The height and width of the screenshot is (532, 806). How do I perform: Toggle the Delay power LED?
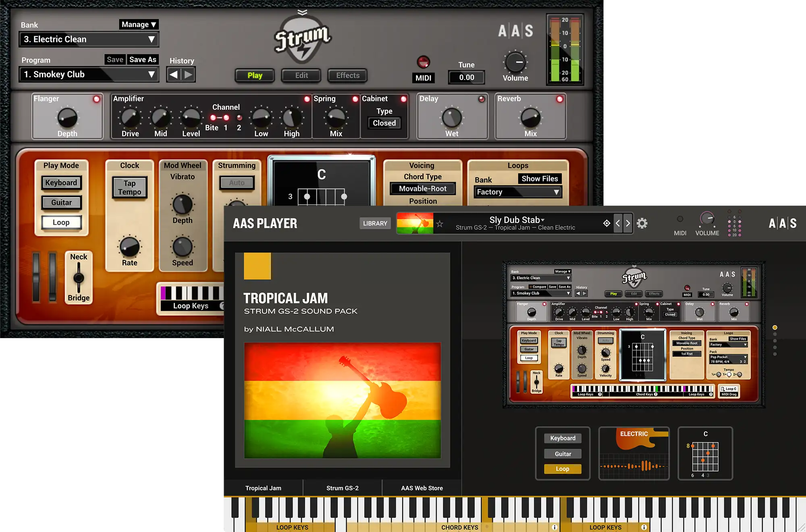pos(482,99)
